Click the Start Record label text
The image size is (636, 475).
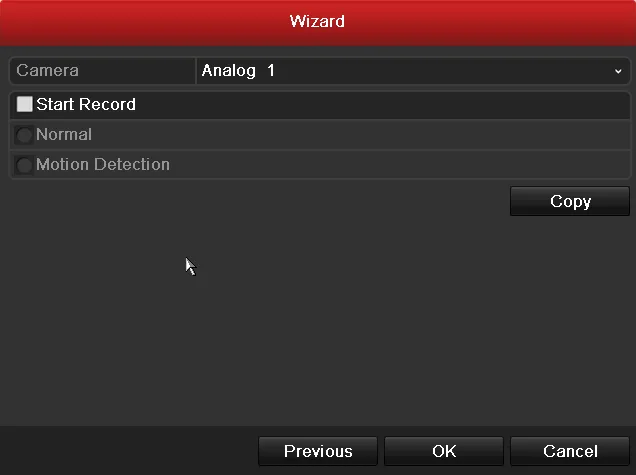point(86,104)
